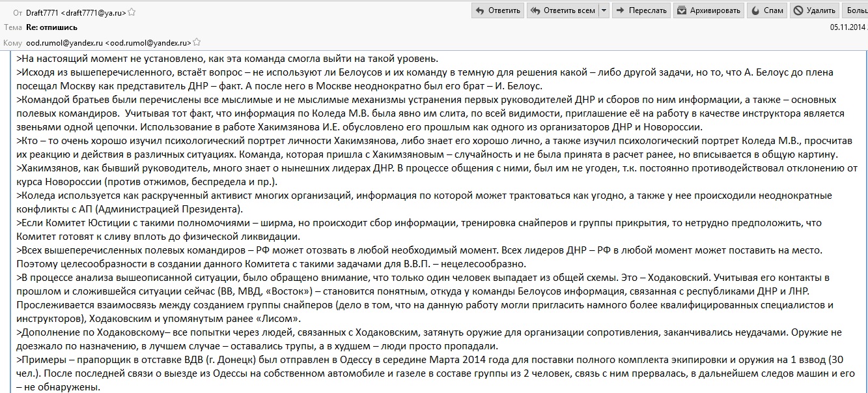Screen dimensions: 868x393
Task: Click the От header label
Action: point(17,12)
